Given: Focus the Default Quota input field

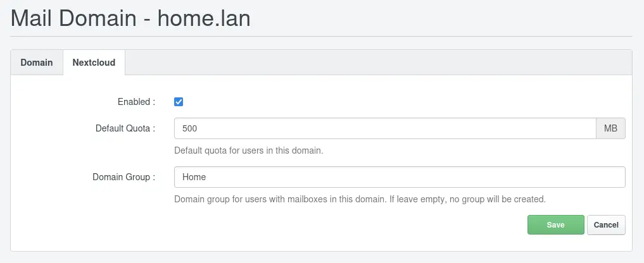Looking at the screenshot, I should pos(385,128).
